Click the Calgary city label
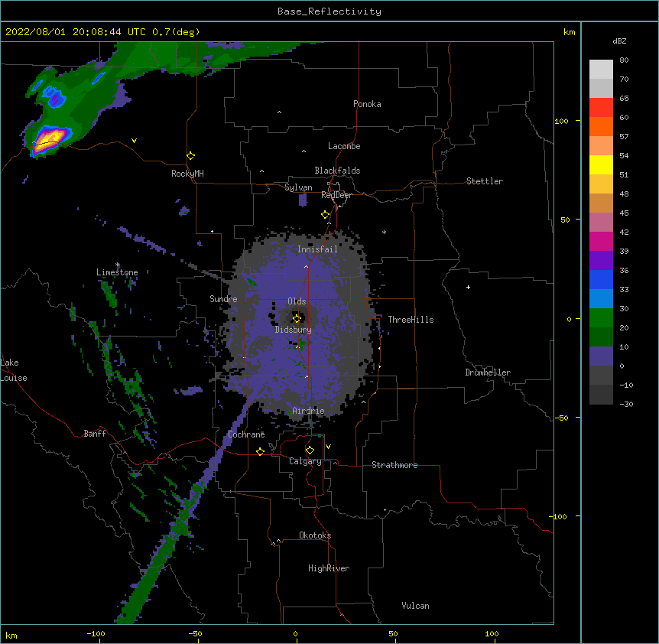This screenshot has width=659, height=644. [x=305, y=461]
